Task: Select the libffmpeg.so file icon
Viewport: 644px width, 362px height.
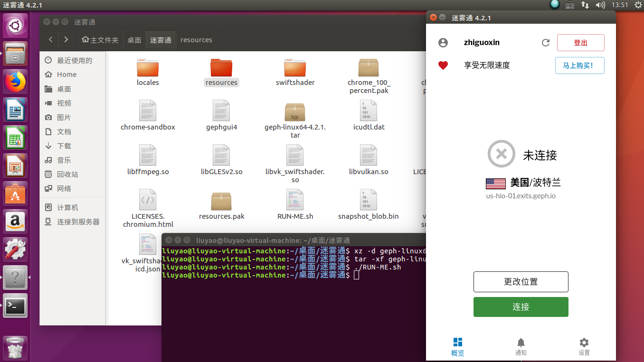Action: point(148,155)
